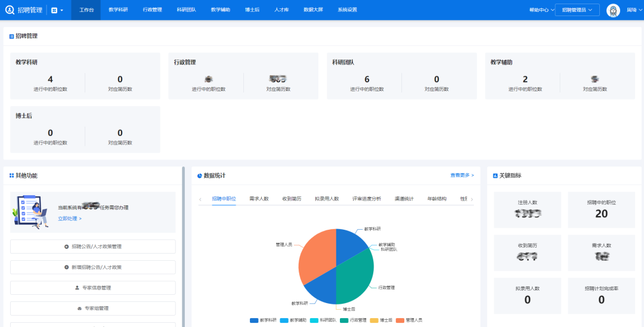Click person icon on 专家信息管理 button
Viewport: 644px width, 327px height.
click(x=77, y=288)
